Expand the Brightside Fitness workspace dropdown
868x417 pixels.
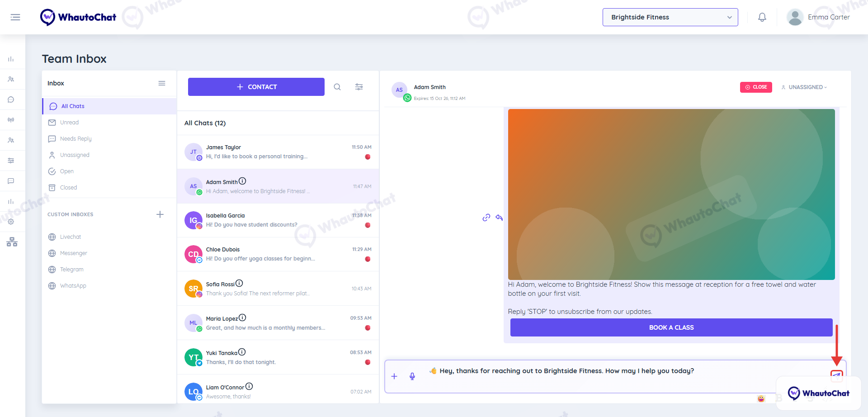pyautogui.click(x=670, y=17)
